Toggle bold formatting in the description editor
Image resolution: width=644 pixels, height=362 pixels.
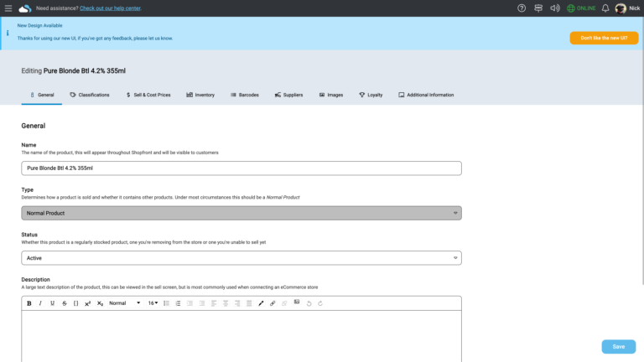29,303
